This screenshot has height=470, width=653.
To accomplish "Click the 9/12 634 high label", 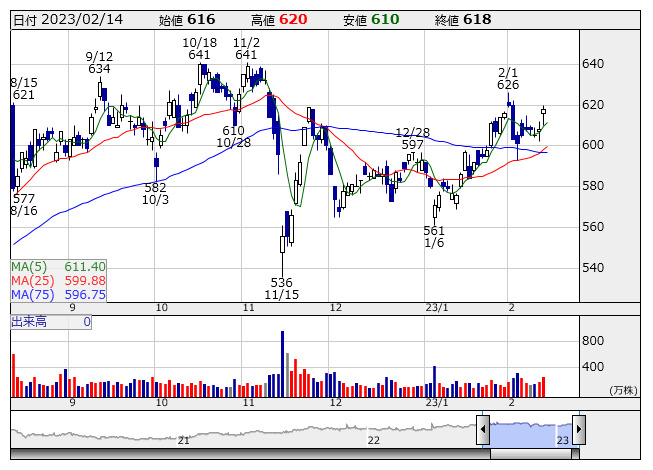I will 99,62.
